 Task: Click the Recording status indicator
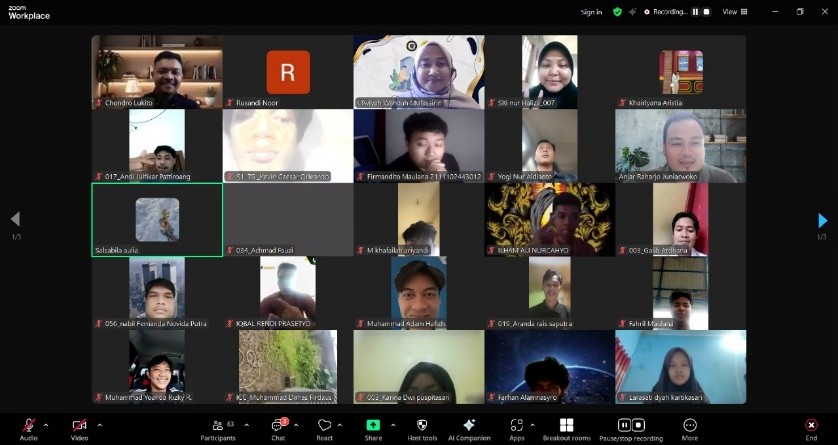coord(666,12)
